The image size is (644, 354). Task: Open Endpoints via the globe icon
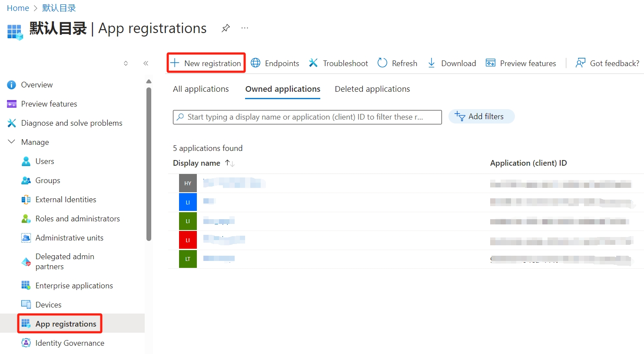(256, 63)
